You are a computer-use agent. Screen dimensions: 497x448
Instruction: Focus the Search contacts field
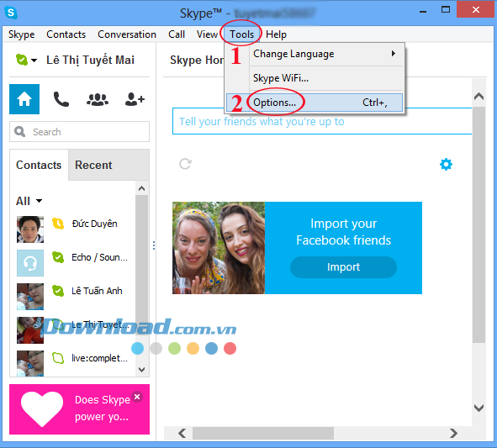tap(79, 131)
